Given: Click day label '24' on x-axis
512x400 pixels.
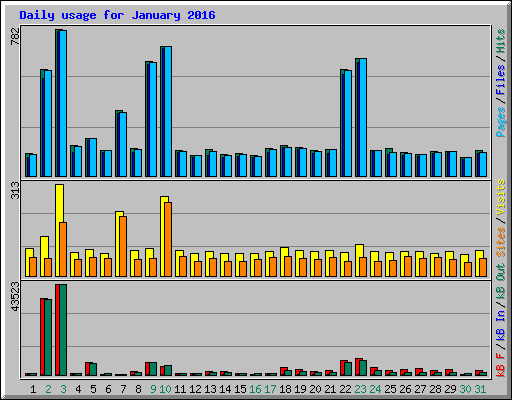Looking at the screenshot, I should [x=375, y=389].
